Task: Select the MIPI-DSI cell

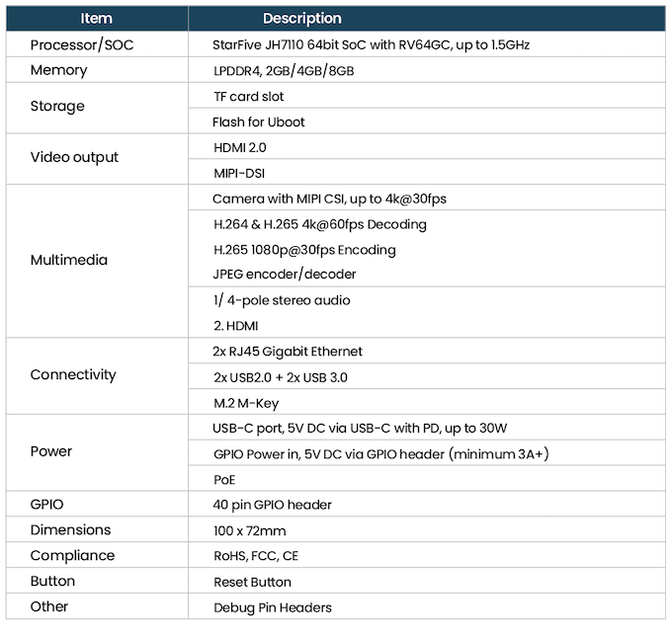Action: 239,173
